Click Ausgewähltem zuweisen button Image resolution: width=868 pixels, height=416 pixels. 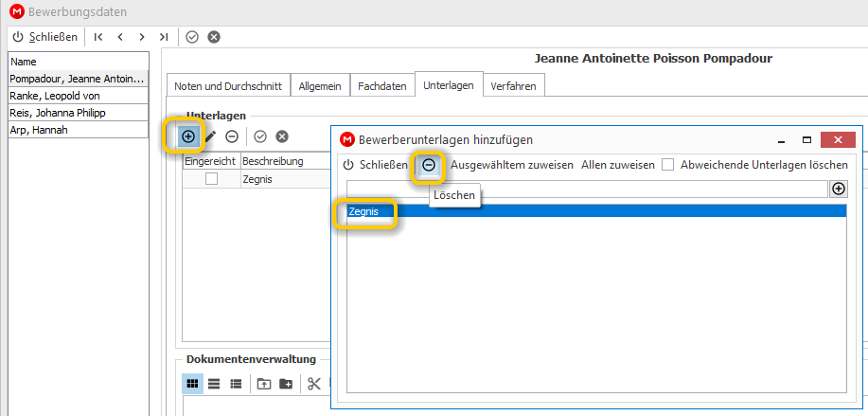pos(512,165)
